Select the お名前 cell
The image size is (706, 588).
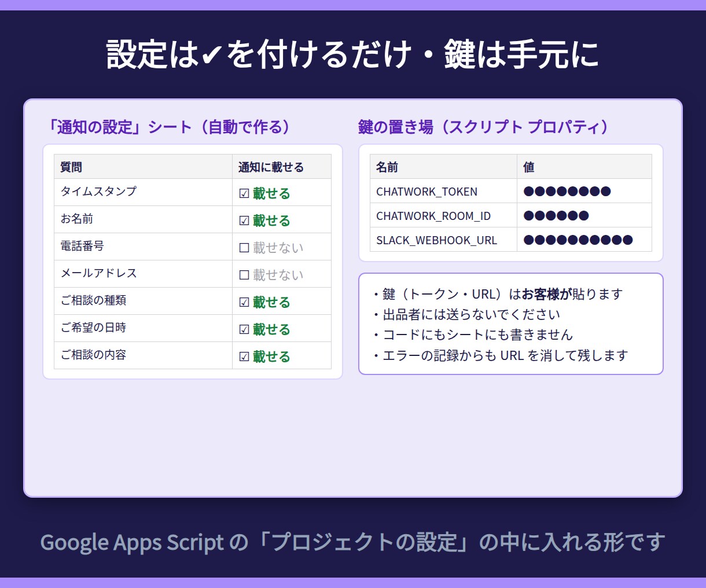[x=143, y=219]
